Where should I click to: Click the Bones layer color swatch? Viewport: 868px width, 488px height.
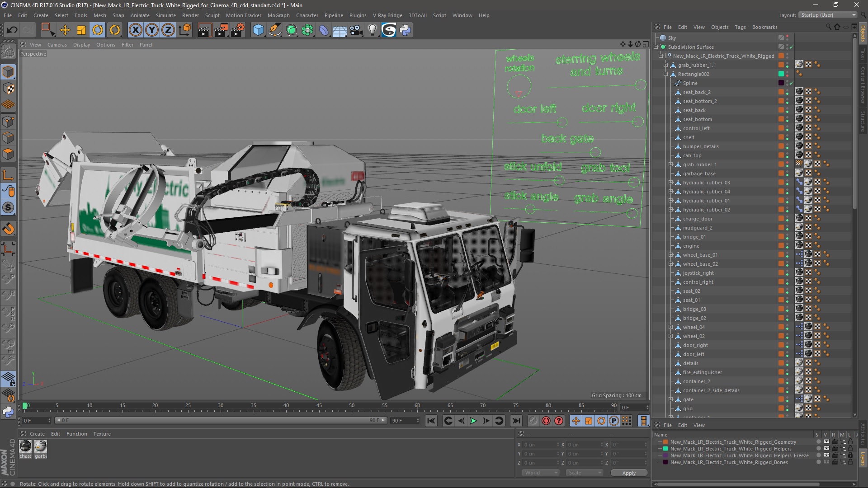coord(665,462)
